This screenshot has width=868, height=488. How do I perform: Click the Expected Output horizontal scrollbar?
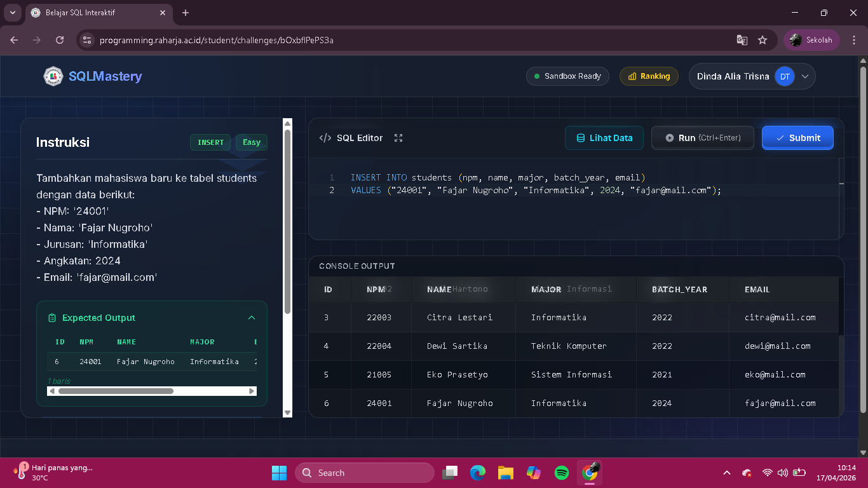tap(116, 391)
